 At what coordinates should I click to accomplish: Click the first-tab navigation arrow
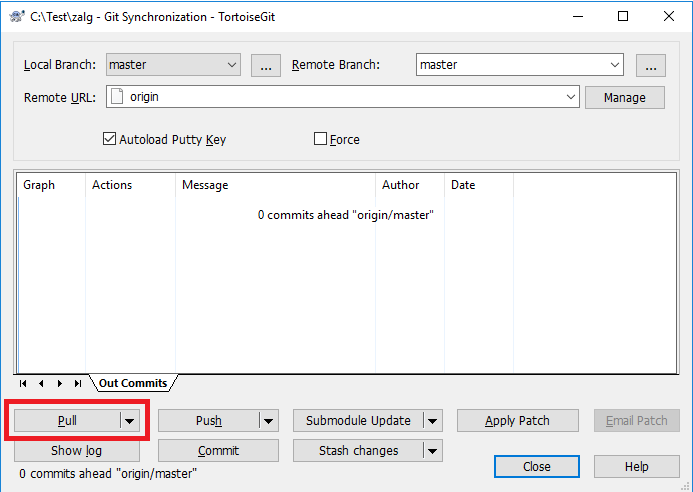[x=24, y=383]
